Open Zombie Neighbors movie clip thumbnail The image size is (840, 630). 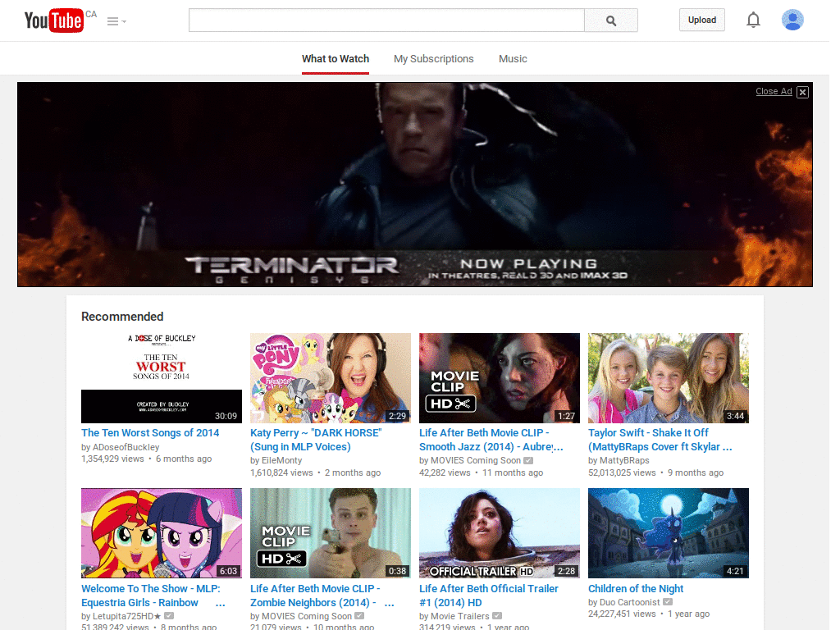click(331, 533)
